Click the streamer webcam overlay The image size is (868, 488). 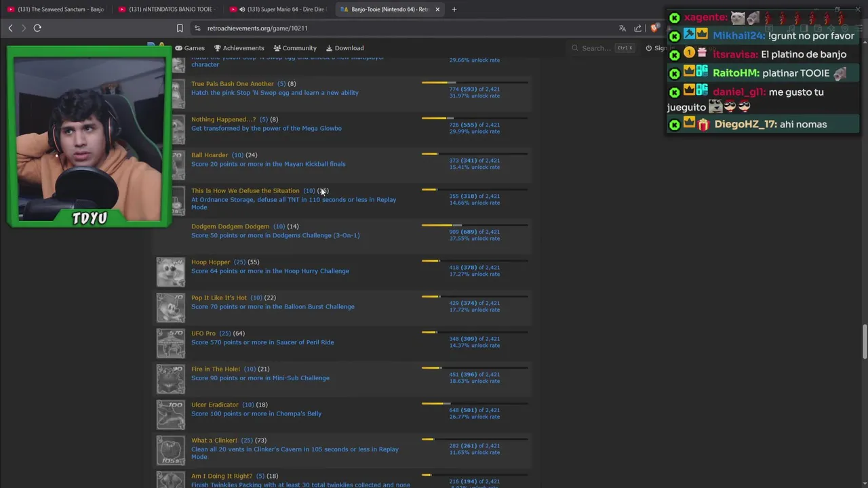click(88, 136)
